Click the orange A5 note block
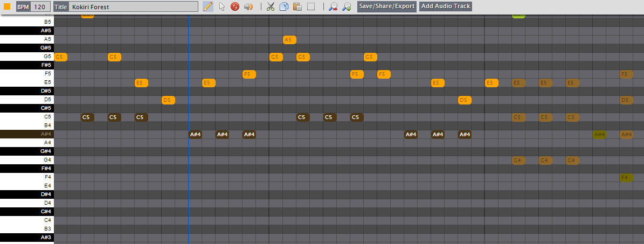The width and height of the screenshot is (644, 244). coord(289,40)
